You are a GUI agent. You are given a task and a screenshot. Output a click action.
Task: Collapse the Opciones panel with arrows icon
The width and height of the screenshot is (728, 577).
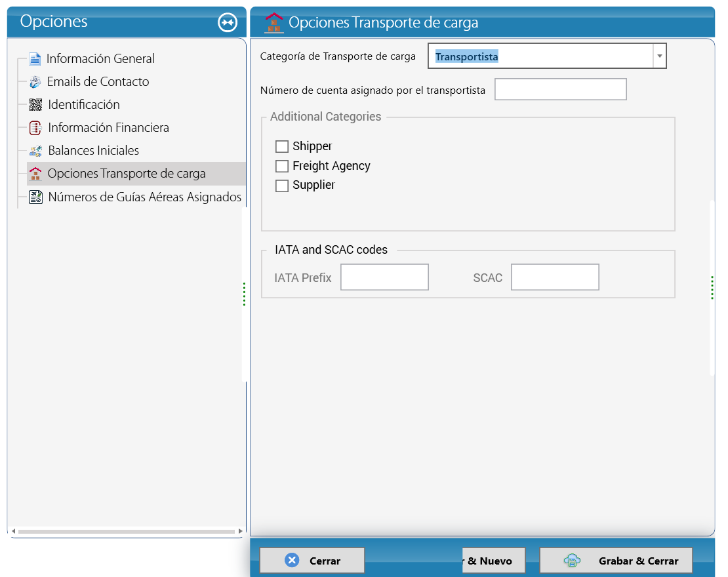[x=228, y=22]
